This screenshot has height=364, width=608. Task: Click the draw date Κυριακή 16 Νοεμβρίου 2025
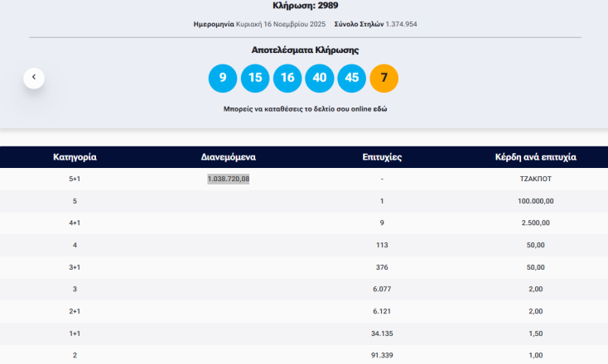[282, 24]
